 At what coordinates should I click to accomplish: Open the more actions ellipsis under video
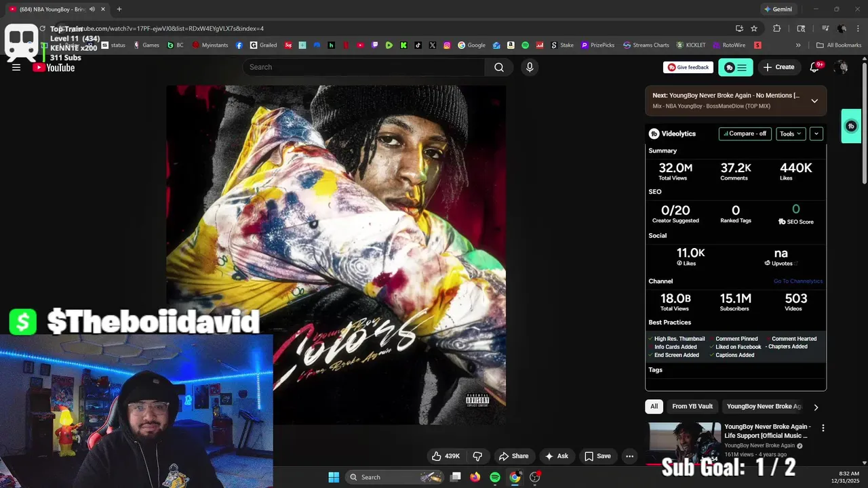tap(629, 456)
